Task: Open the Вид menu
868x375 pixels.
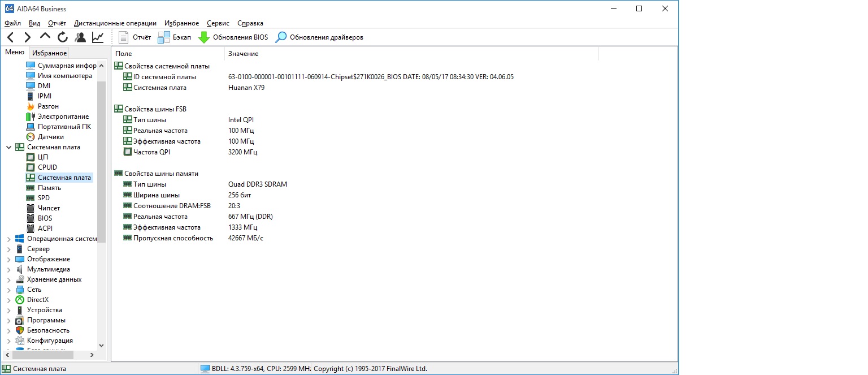Action: 34,23
